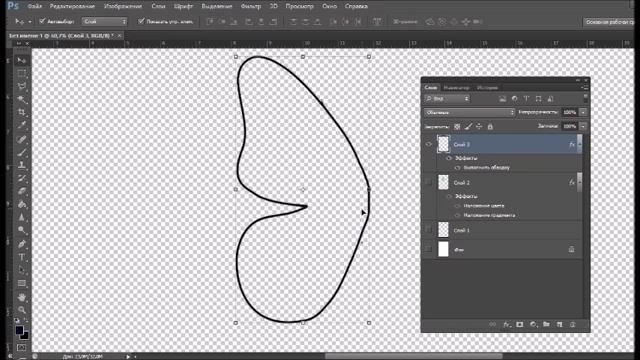The height and width of the screenshot is (360, 640).
Task: Select the Eraser tool
Action: point(21,191)
